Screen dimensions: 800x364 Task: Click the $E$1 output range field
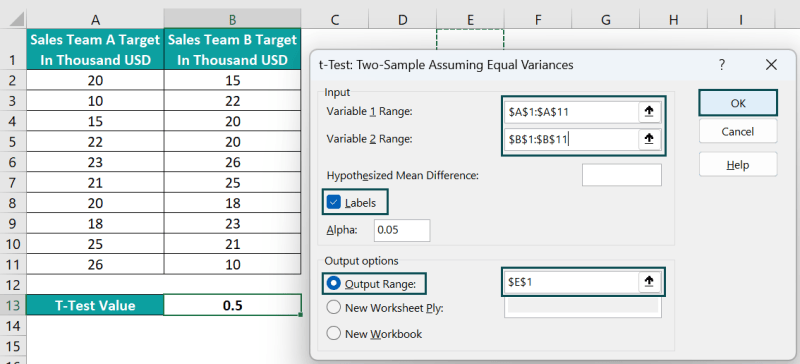point(571,281)
